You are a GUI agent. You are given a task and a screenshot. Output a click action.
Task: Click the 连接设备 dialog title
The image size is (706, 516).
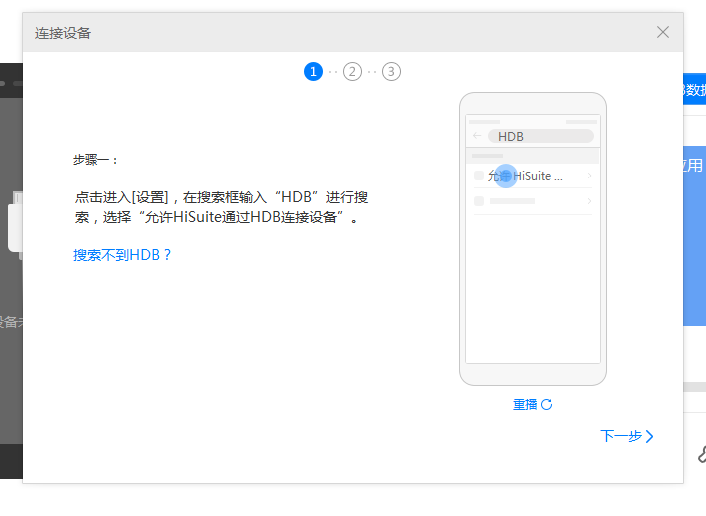point(63,33)
